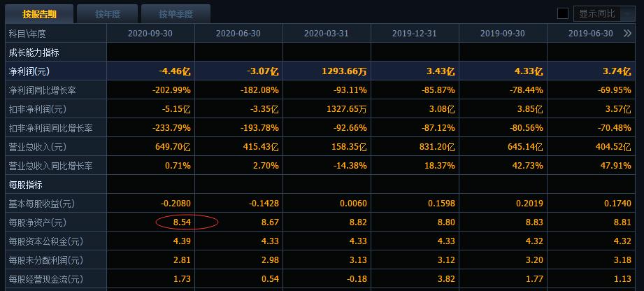The image size is (644, 291).
Task: Click the -4.46亿 net profit cell
Action: pos(175,71)
